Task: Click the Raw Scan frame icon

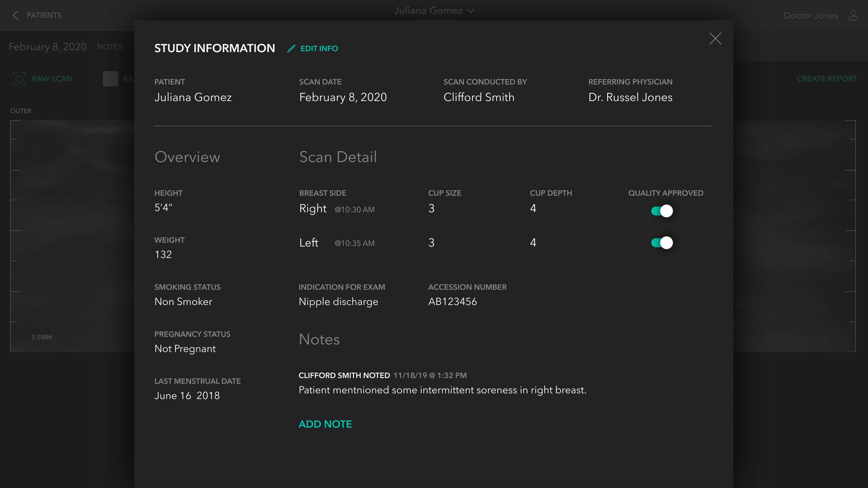Action: [19, 78]
